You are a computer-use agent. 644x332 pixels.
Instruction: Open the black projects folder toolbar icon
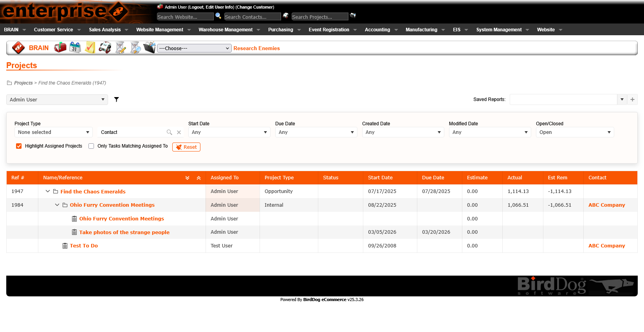click(x=150, y=48)
